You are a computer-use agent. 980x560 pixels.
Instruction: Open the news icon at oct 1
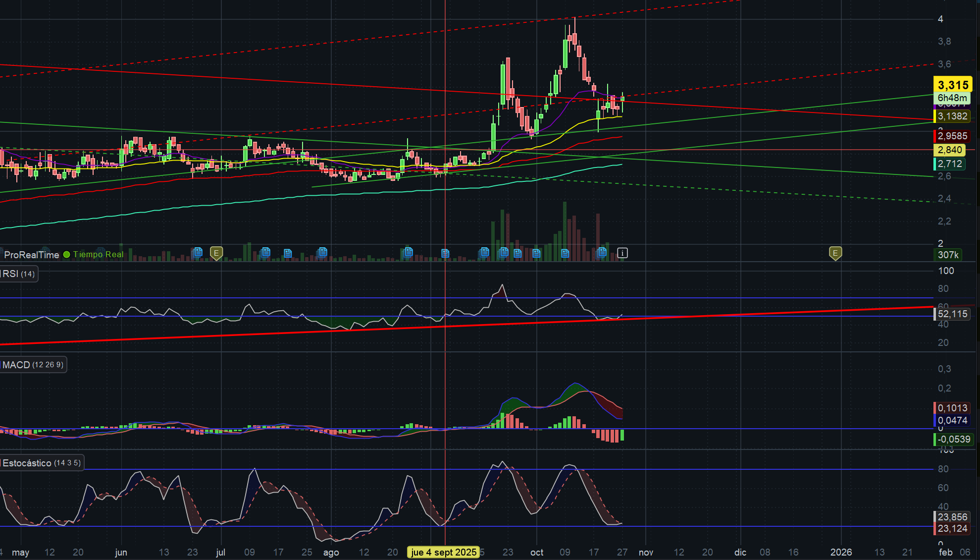point(536,253)
